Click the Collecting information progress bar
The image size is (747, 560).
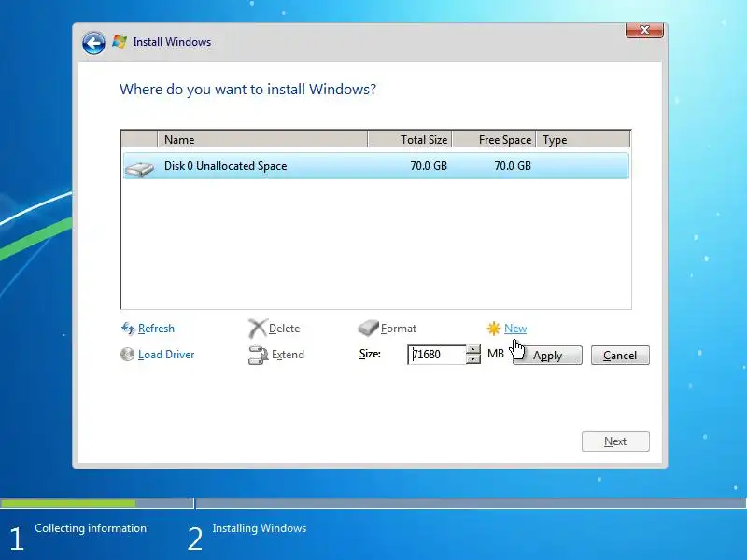(97, 503)
